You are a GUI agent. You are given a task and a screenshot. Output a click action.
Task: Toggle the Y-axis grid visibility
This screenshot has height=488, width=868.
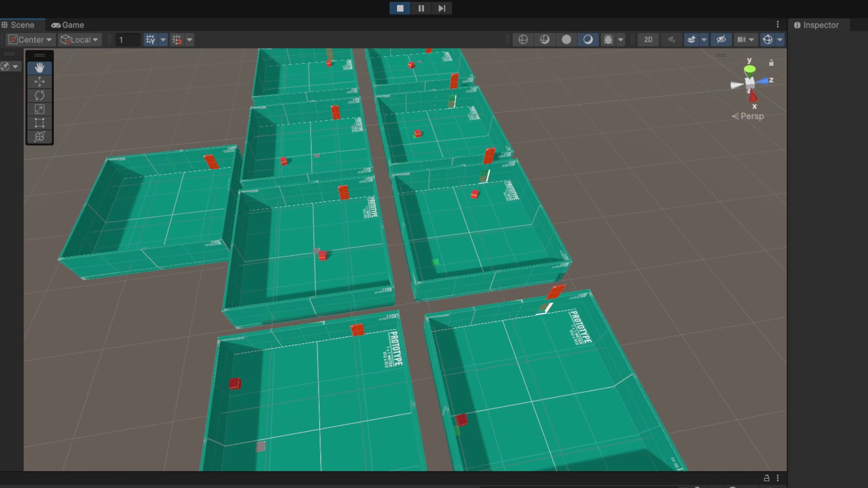tap(151, 40)
